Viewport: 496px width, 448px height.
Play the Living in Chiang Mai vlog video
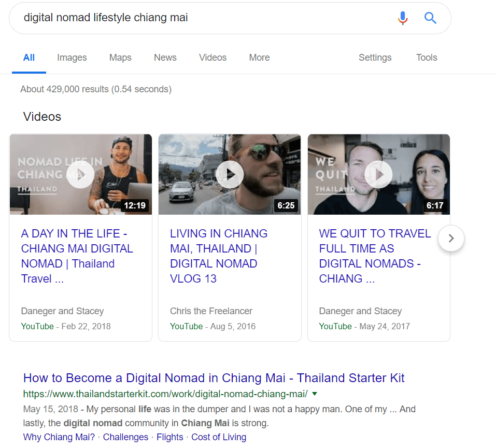[230, 175]
